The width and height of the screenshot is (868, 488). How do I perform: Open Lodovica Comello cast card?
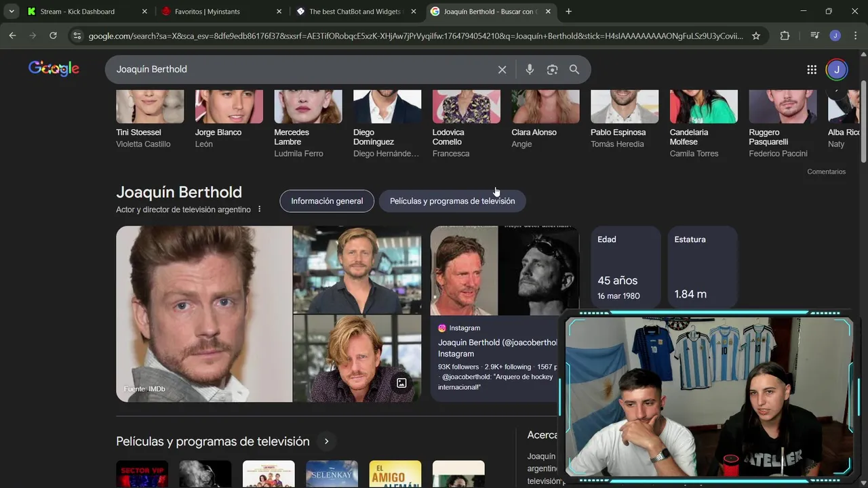[x=467, y=124]
